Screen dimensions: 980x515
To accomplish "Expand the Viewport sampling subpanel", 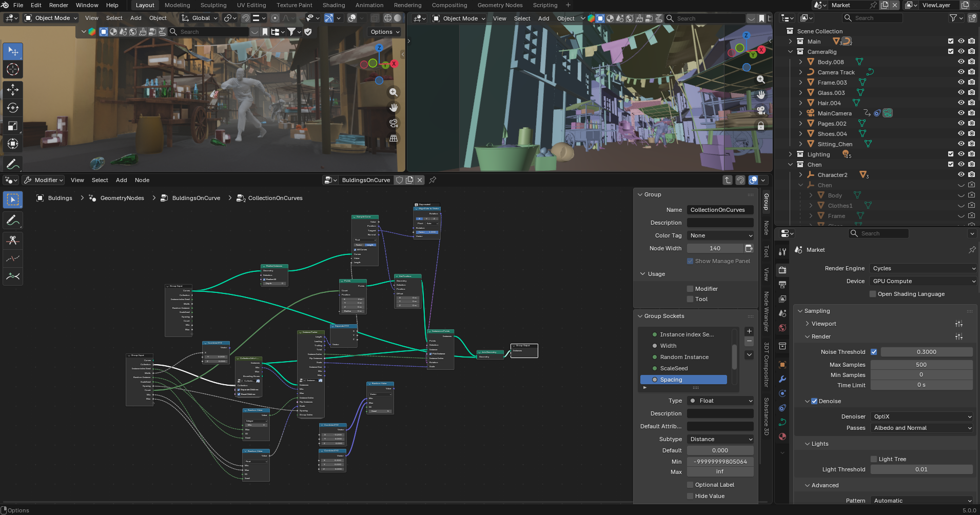I will [x=807, y=324].
